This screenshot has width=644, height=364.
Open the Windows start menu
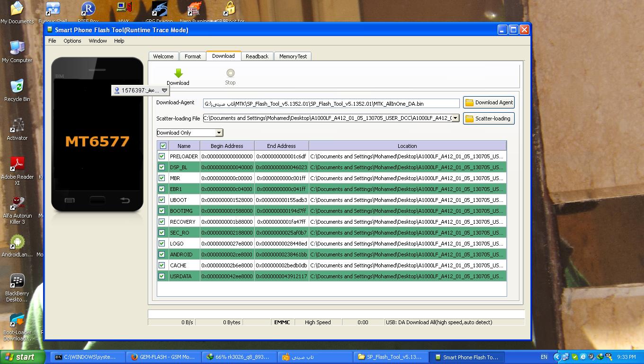pyautogui.click(x=23, y=357)
